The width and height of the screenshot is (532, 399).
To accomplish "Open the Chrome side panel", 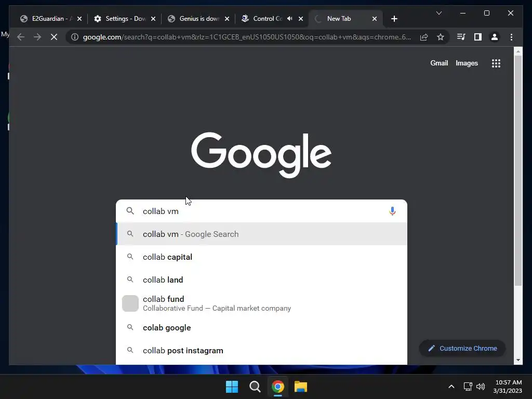I will pyautogui.click(x=478, y=37).
